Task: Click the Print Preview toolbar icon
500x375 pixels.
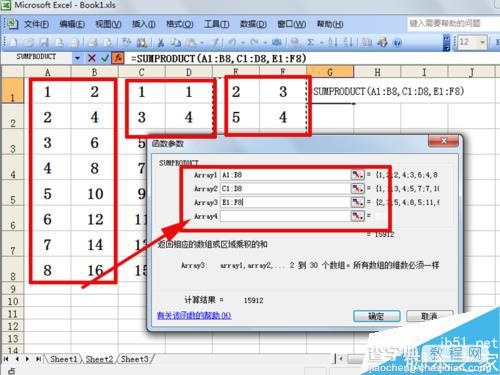Action: 107,42
